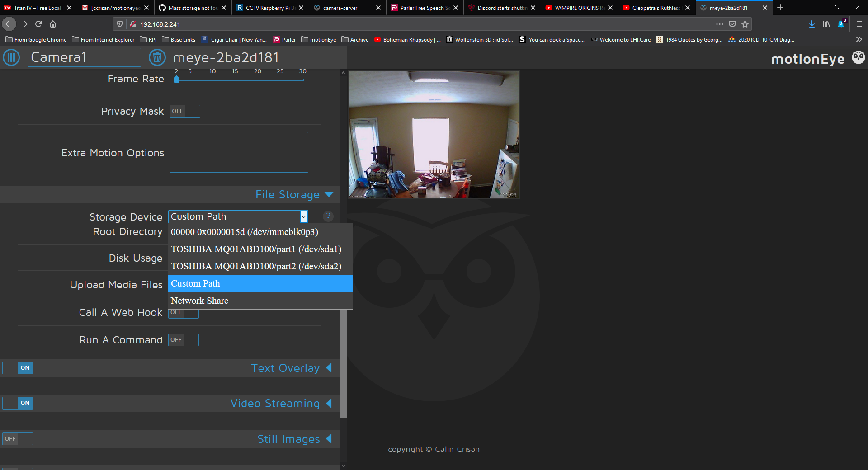Select the /dev/mmcblk0p3 storage option
868x470 pixels.
click(x=260, y=232)
